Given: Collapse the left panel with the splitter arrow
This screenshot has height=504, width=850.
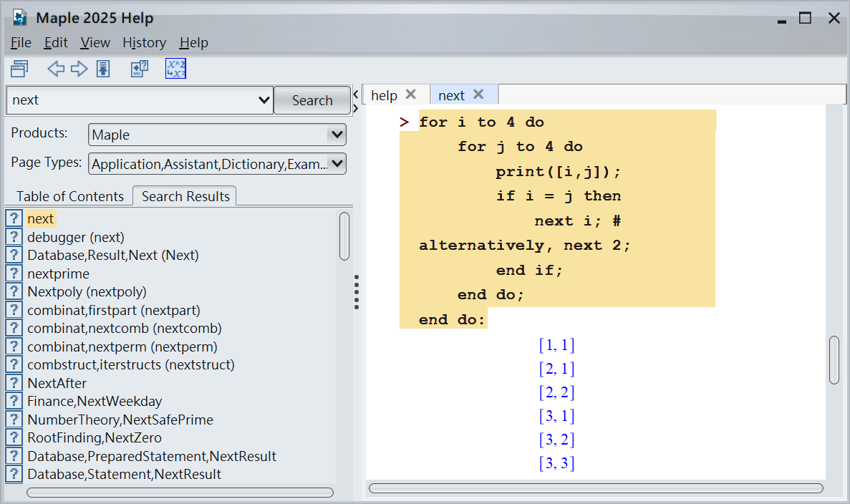Looking at the screenshot, I should pyautogui.click(x=356, y=94).
